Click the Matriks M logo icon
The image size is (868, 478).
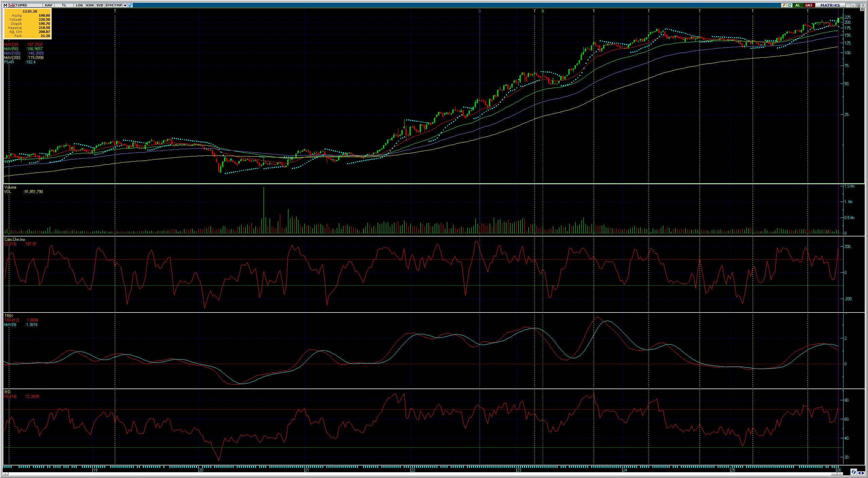(x=5, y=5)
